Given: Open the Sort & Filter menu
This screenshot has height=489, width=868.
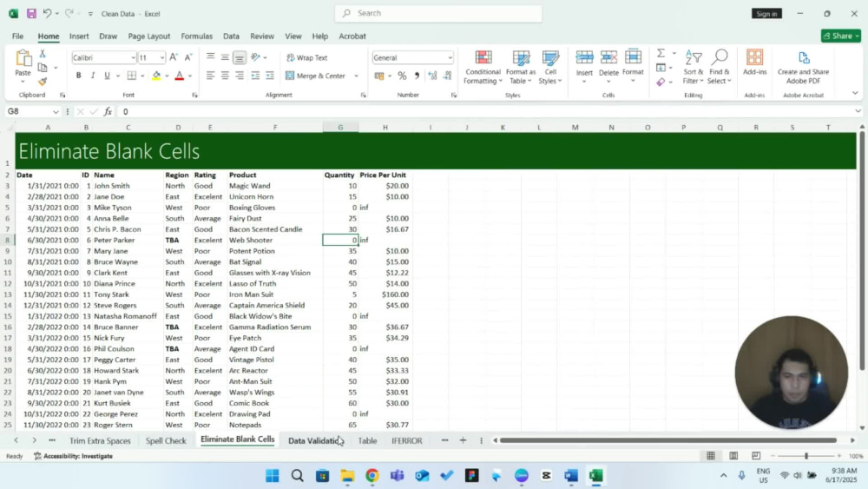Looking at the screenshot, I should [x=693, y=68].
